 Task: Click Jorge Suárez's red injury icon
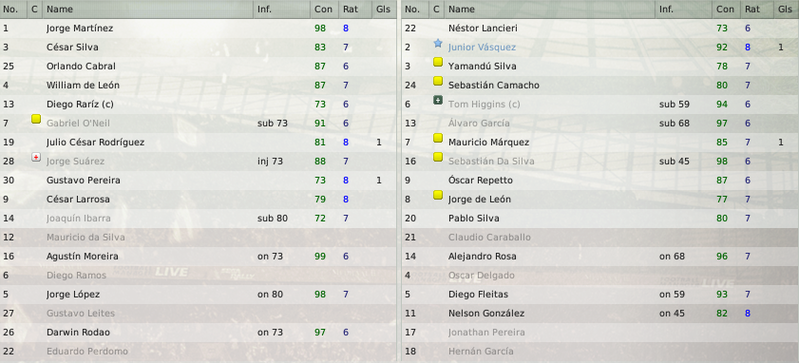coord(36,158)
